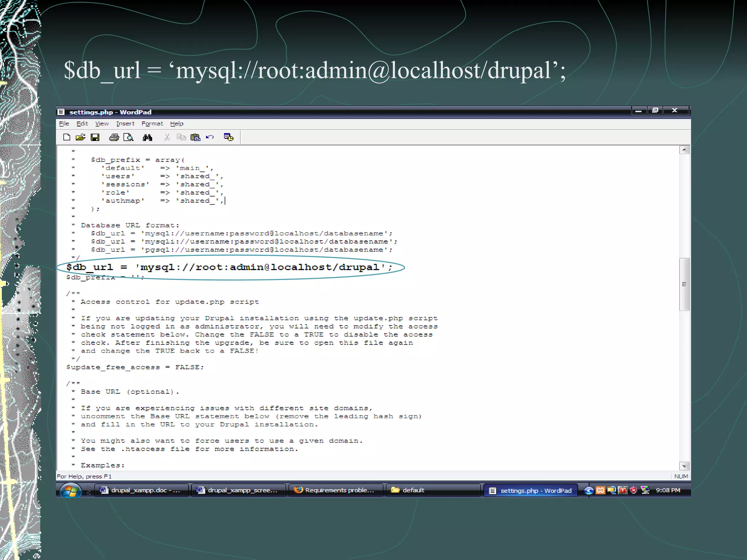Open the View menu
This screenshot has height=560, width=747.
point(102,124)
